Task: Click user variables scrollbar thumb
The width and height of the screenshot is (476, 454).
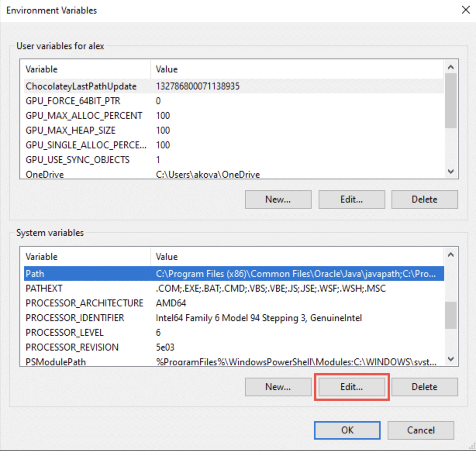Action: 451,101
